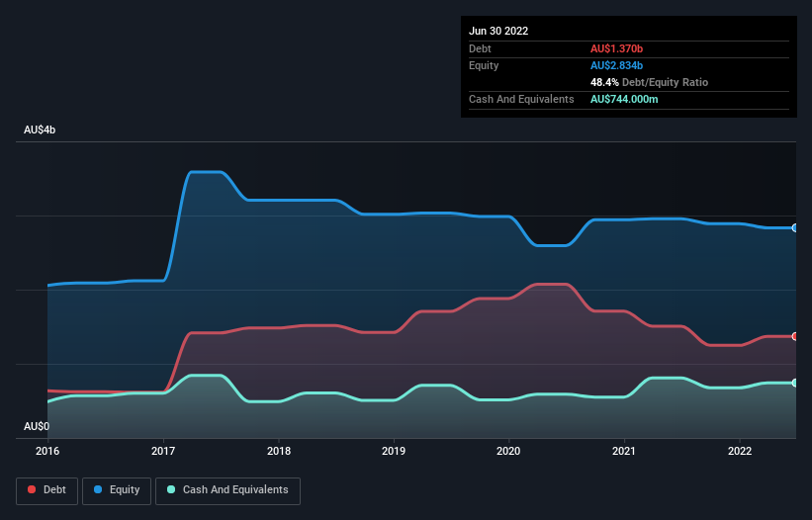Image resolution: width=812 pixels, height=520 pixels.
Task: Select the Debt endpoint marker on chart
Action: (795, 336)
